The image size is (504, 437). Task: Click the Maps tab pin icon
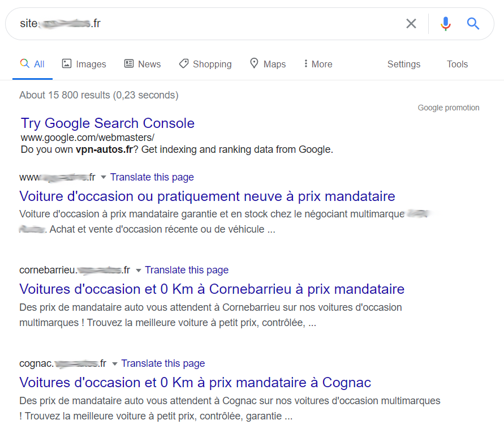(254, 63)
